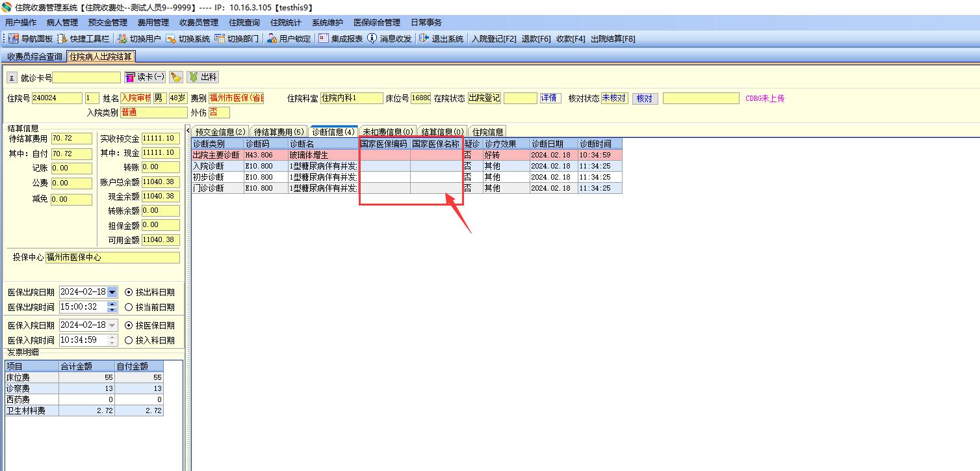Select the 门诊诊断 diagnosis row

[407, 188]
